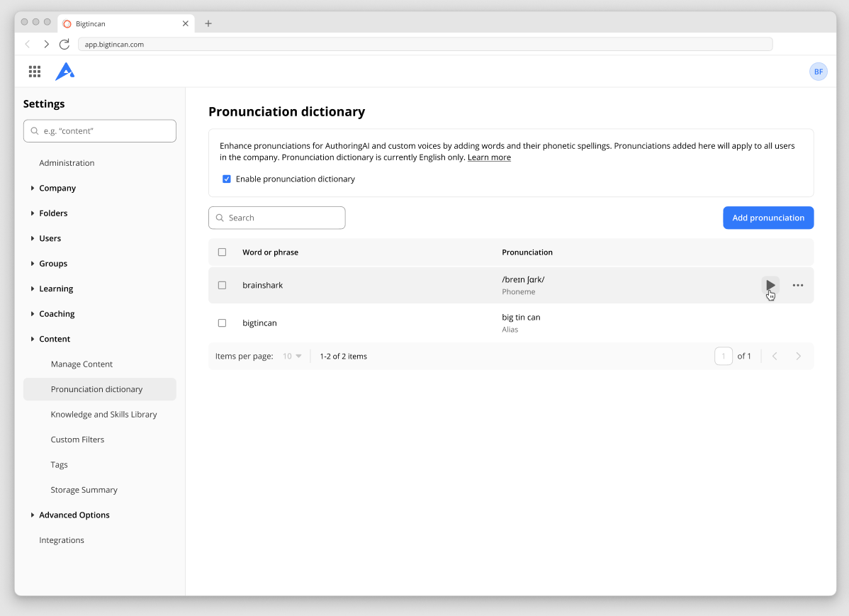Screen dimensions: 849x616
Task: Open the items per page dropdown
Action: [293, 356]
